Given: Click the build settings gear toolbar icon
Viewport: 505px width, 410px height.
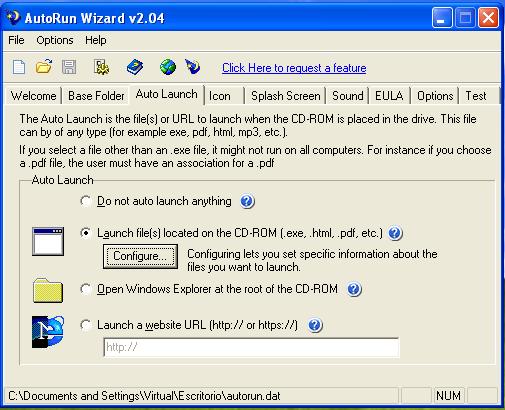Looking at the screenshot, I should (101, 67).
